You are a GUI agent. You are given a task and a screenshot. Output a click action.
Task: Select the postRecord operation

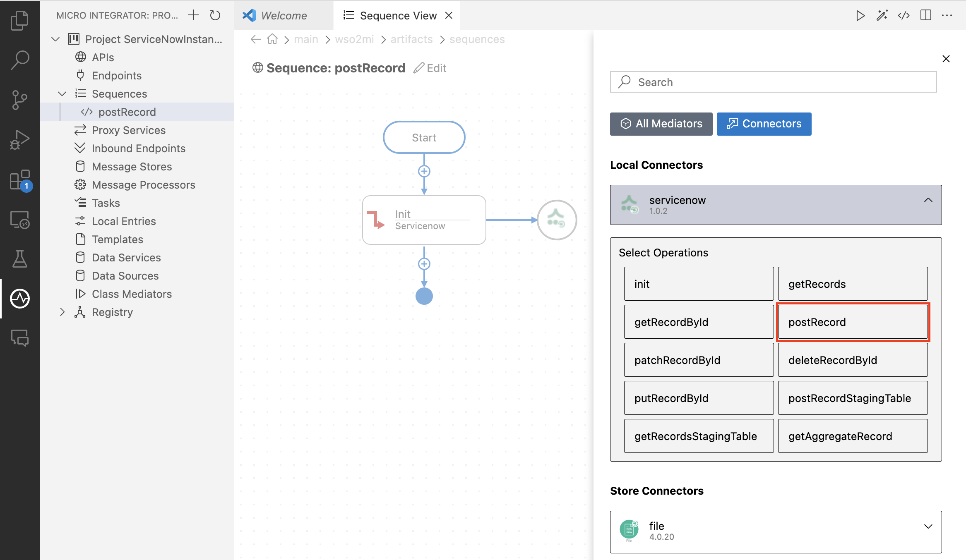pyautogui.click(x=853, y=322)
